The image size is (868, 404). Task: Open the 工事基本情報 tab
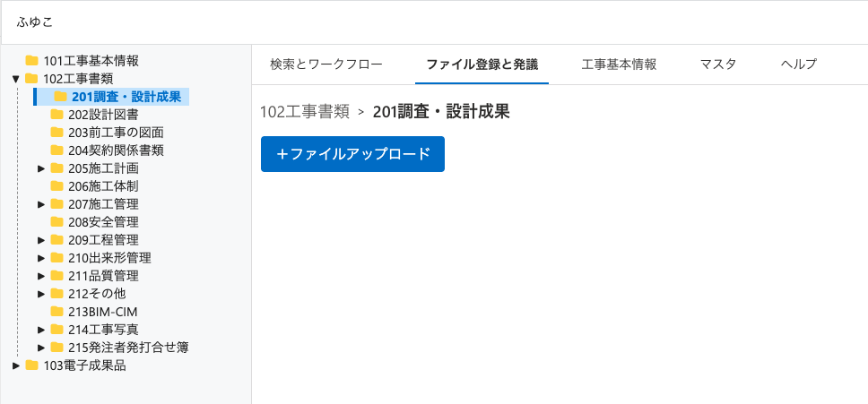[619, 64]
